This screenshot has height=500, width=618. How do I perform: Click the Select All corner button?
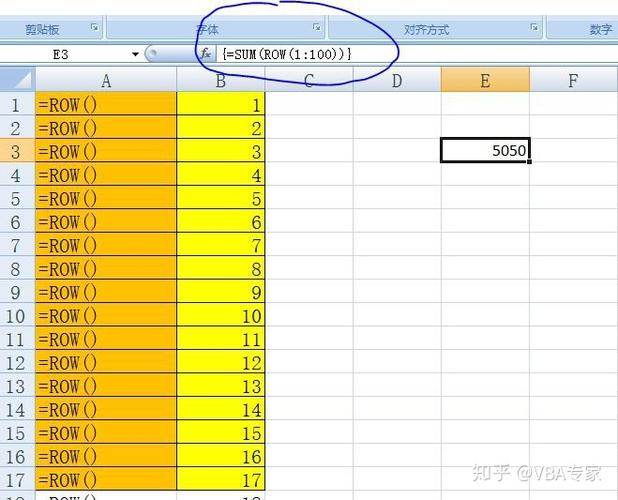pyautogui.click(x=17, y=80)
